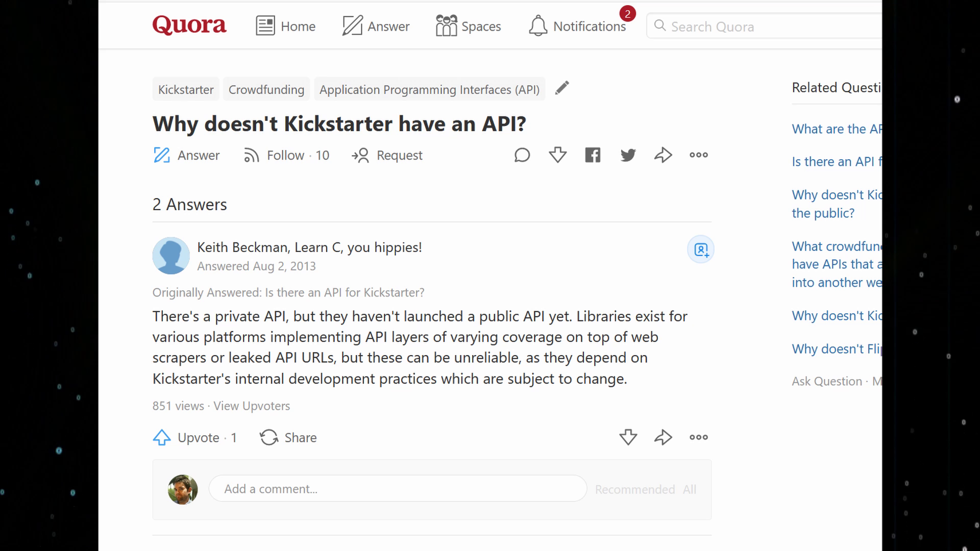Select Recommended comments filter
Screen dimensions: 980x551
click(x=635, y=490)
